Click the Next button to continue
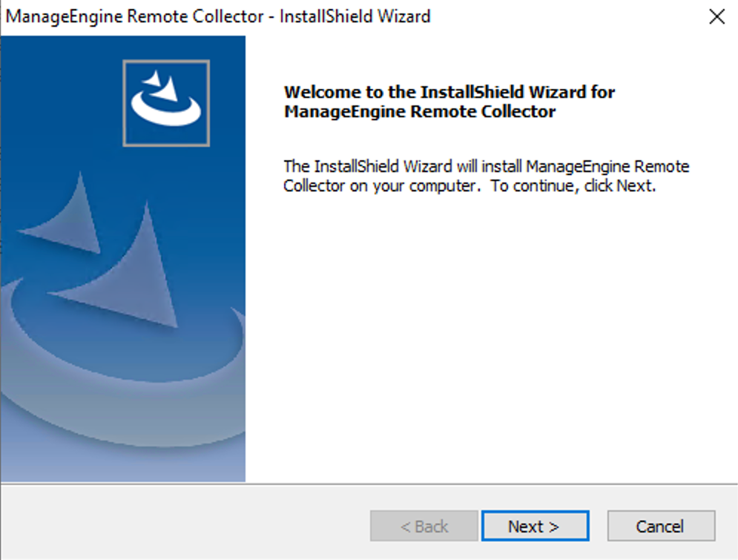Viewport: 738px width, 560px height. point(534,526)
